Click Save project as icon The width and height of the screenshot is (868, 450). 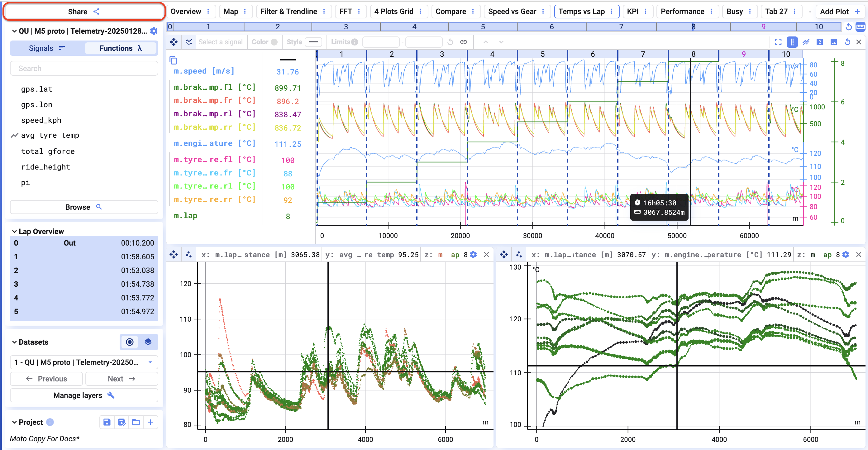point(121,422)
